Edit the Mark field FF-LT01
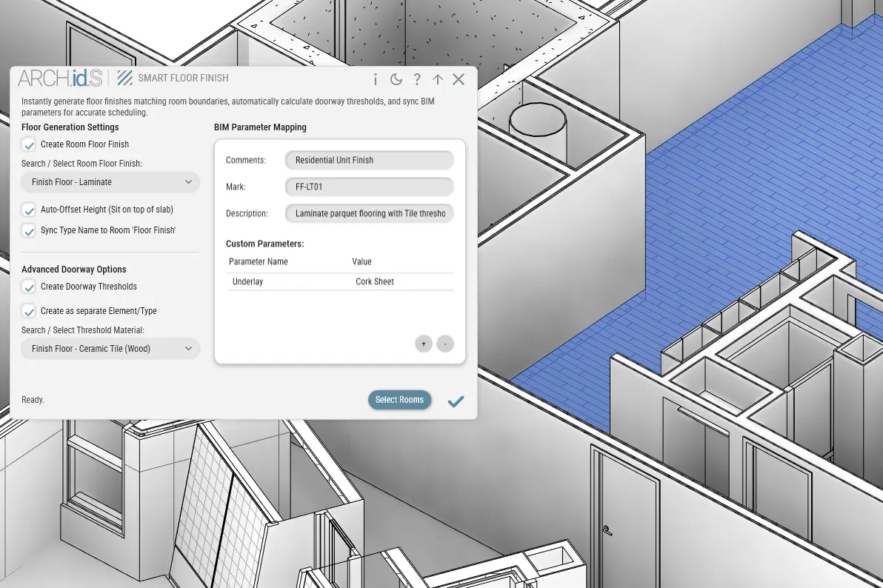The image size is (883, 588). [x=370, y=187]
